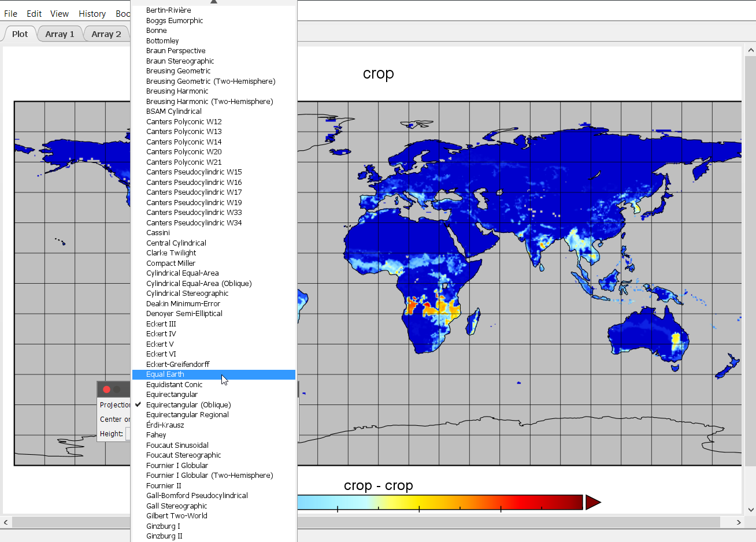Open the View menu
The width and height of the screenshot is (756, 542).
60,13
